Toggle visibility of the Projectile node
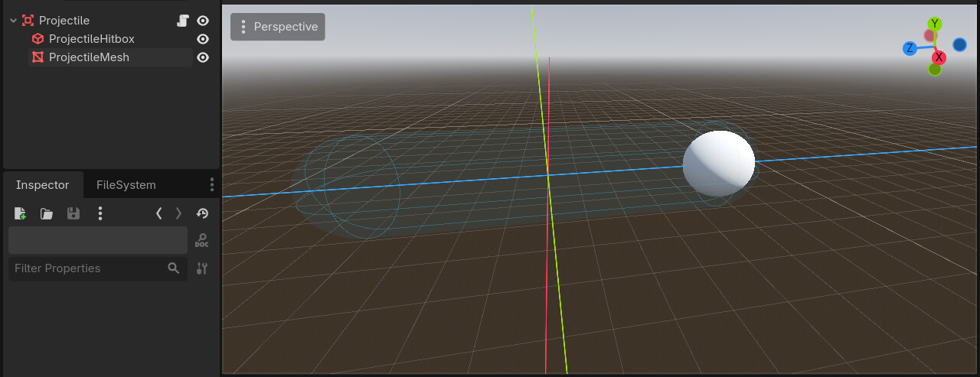The width and height of the screenshot is (980, 377). [x=203, y=21]
